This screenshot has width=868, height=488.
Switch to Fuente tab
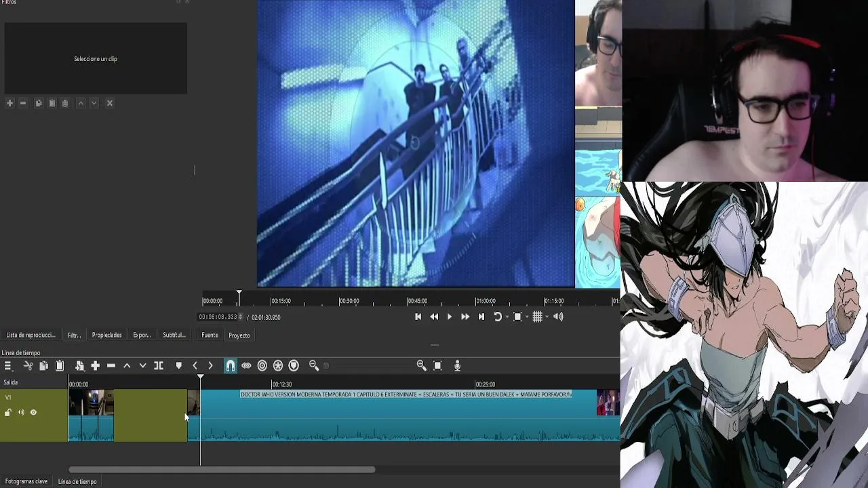point(210,335)
